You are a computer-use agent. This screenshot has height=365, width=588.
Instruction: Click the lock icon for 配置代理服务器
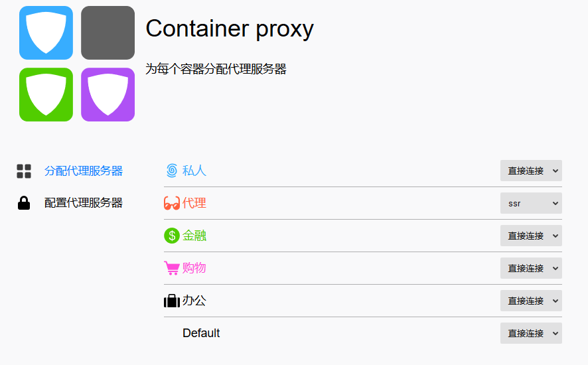coord(24,203)
